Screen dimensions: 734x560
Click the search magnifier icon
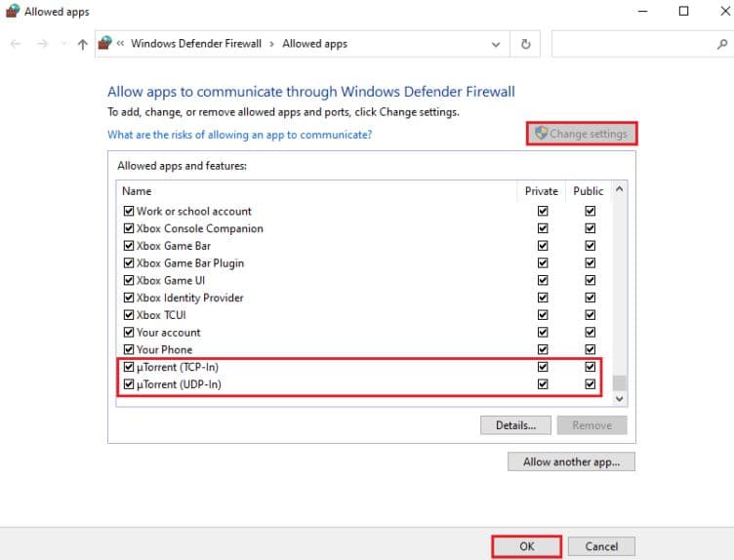[x=721, y=44]
